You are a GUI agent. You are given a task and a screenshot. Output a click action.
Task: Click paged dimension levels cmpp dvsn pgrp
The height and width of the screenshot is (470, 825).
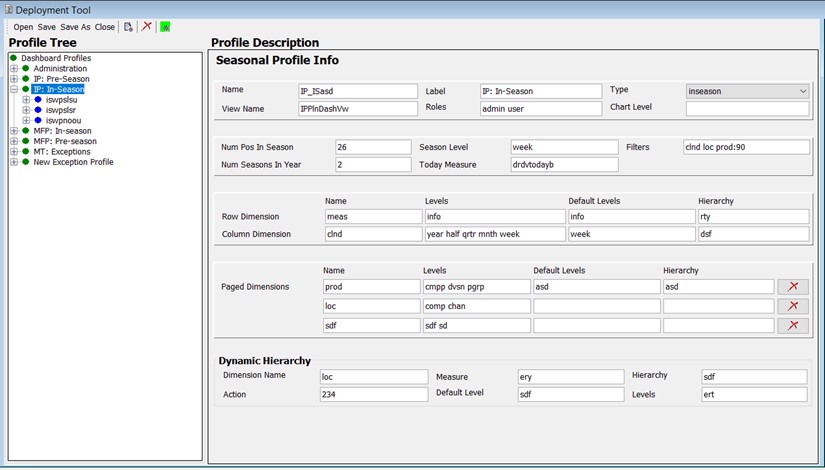coord(477,287)
